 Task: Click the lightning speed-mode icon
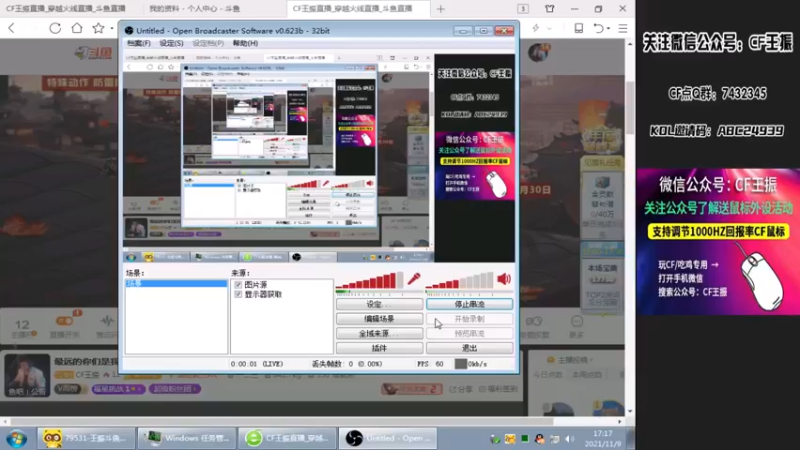tap(536, 28)
